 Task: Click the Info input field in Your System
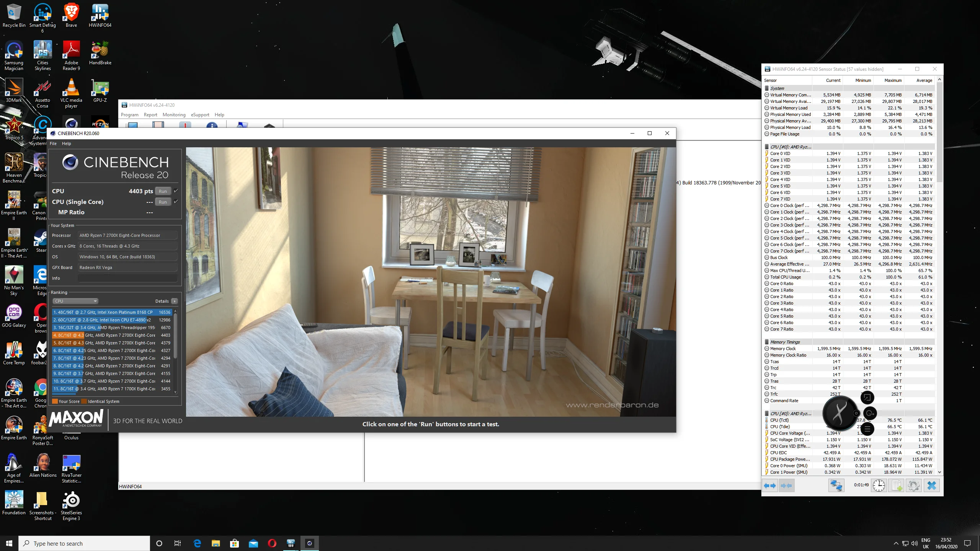click(x=127, y=278)
